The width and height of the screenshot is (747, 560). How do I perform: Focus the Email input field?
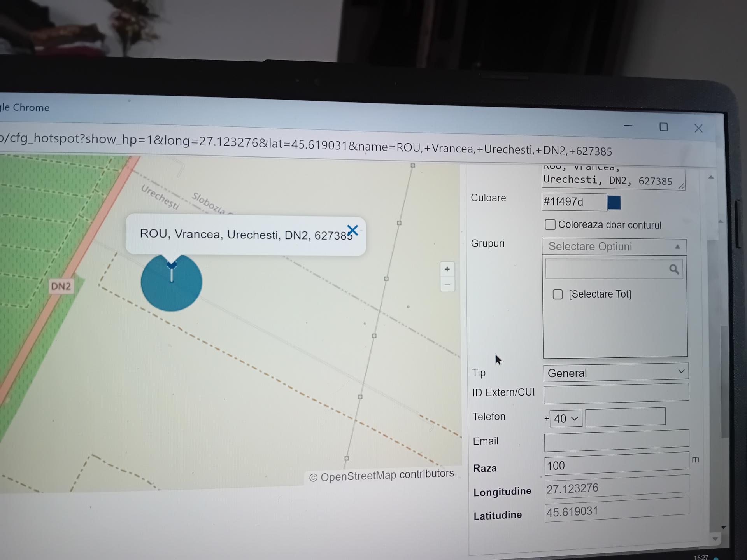point(616,441)
